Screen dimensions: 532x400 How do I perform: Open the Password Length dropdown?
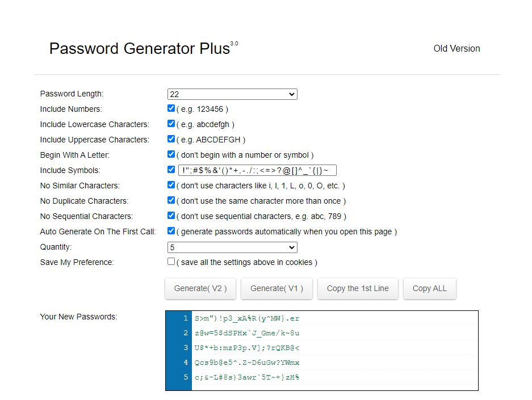click(232, 94)
